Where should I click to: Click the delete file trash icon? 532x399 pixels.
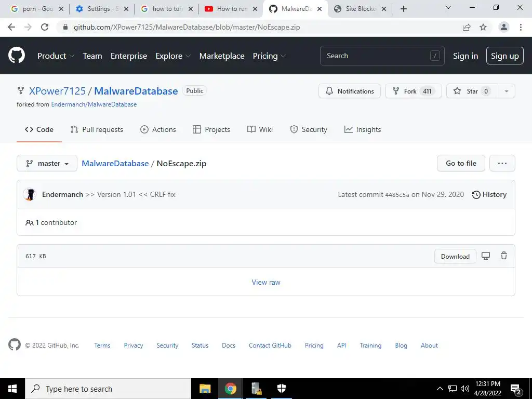point(504,256)
